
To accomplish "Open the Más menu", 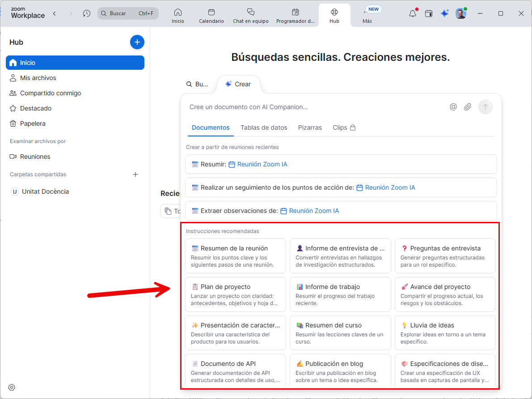I will click(x=367, y=16).
